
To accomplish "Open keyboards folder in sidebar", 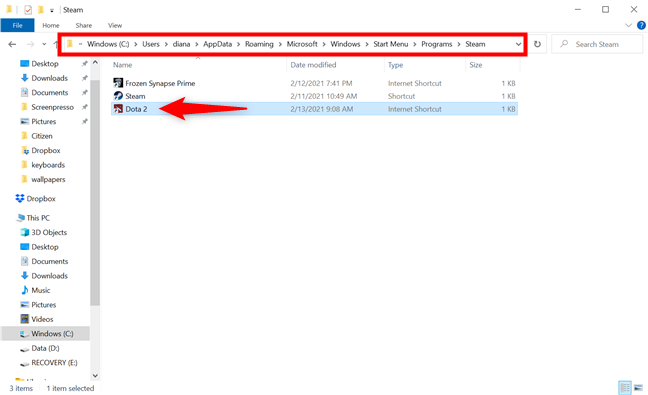I will (x=48, y=165).
